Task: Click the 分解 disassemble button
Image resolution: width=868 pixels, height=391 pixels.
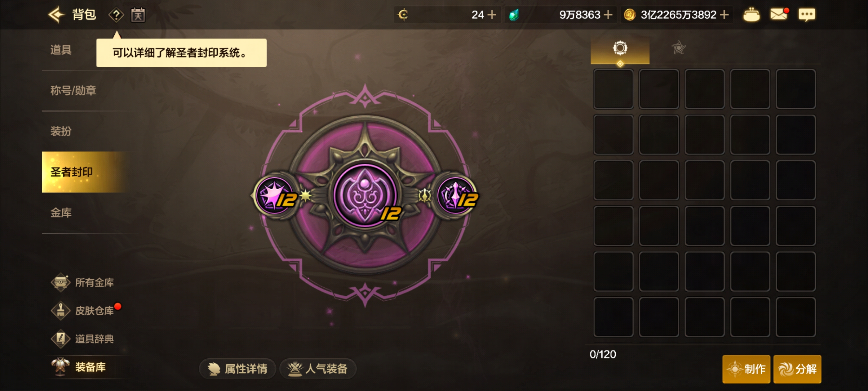Action: click(x=797, y=369)
